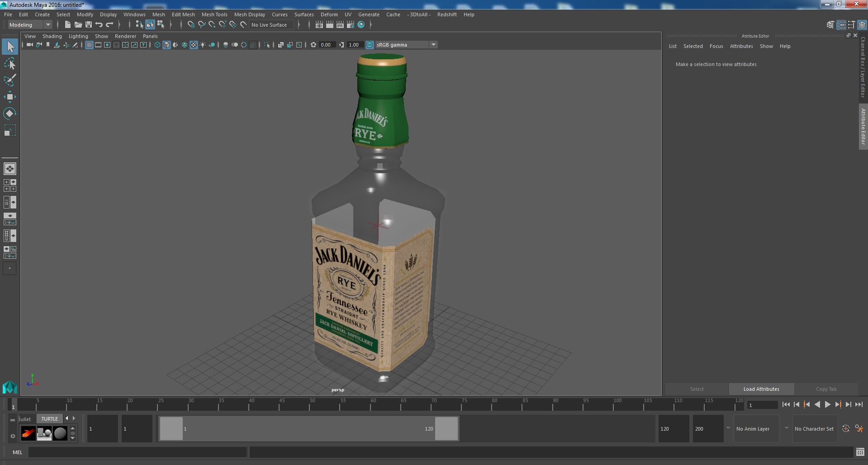Open the No Character Set dropdown

tap(814, 429)
